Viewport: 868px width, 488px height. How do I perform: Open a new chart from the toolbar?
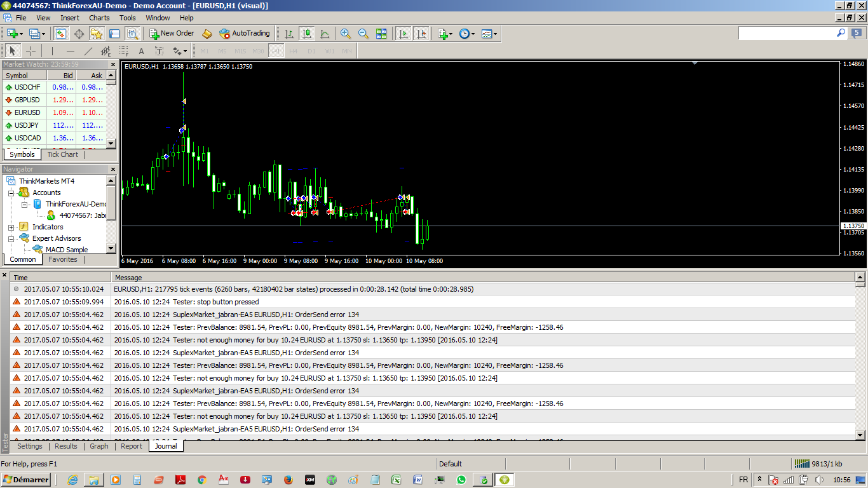click(x=12, y=34)
